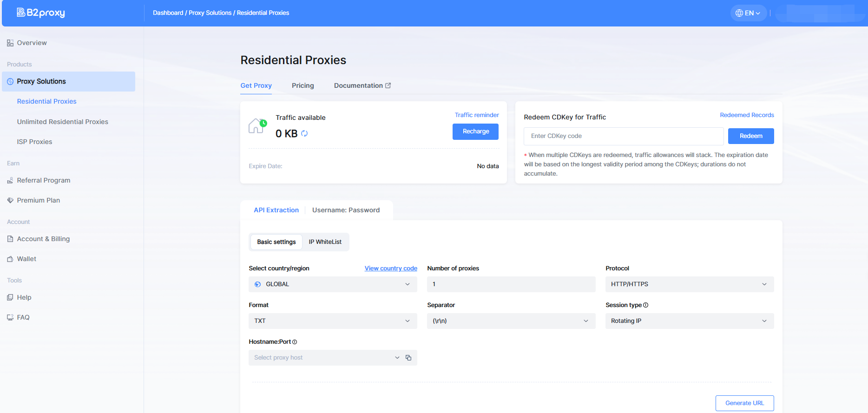Click the Session type info icon
Screen dimensions: 868x413
point(645,305)
